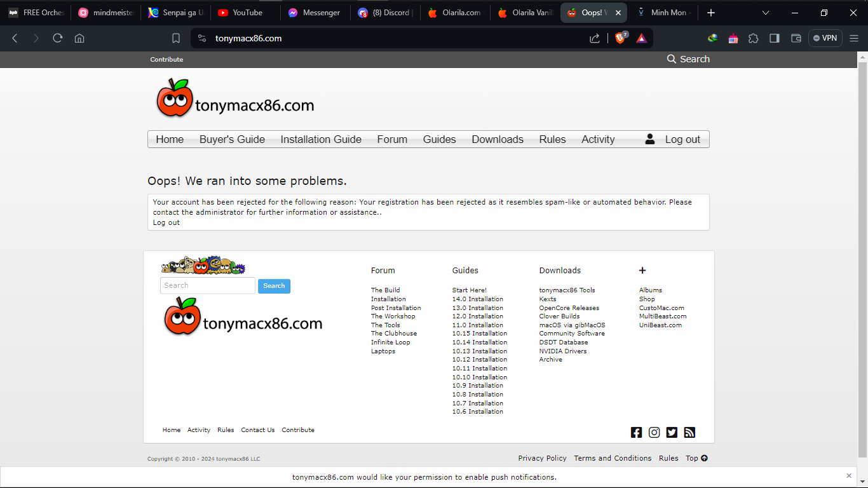The image size is (868, 488).
Task: Expand the plus section in footer
Action: point(642,271)
